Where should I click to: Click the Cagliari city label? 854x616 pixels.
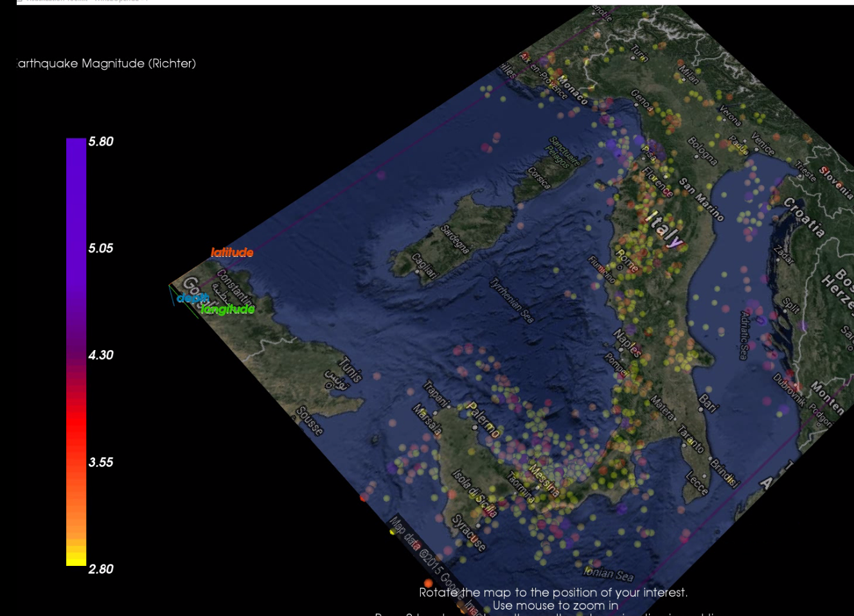423,265
